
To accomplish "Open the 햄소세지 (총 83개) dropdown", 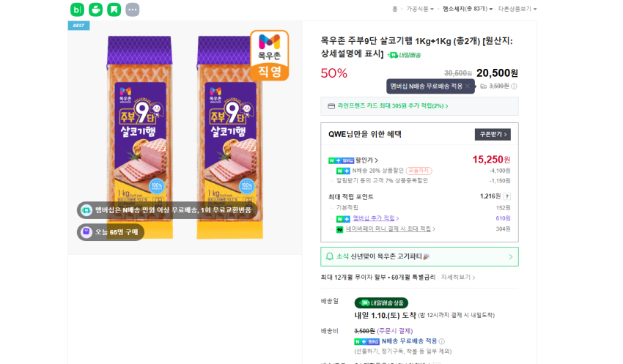I will [x=465, y=9].
